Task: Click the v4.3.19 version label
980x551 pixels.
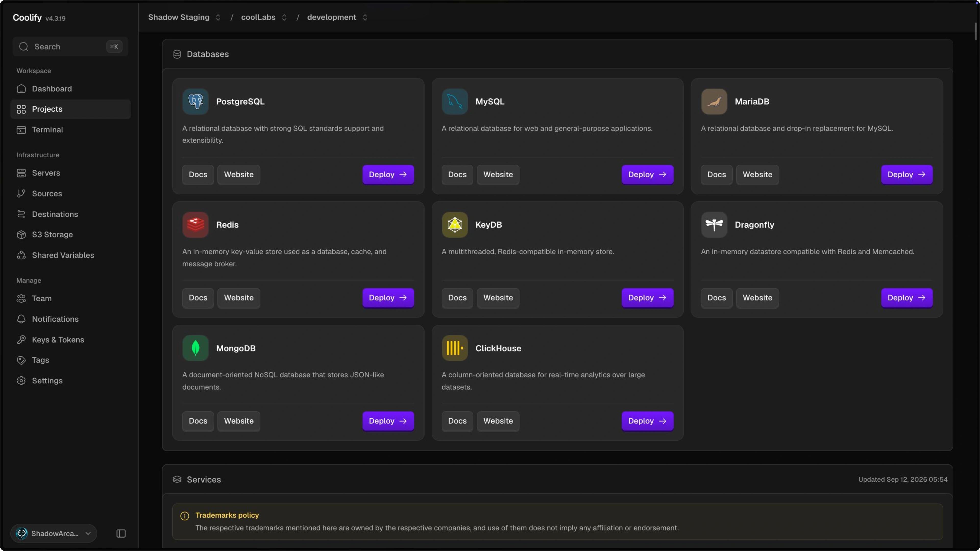Action: [x=55, y=18]
